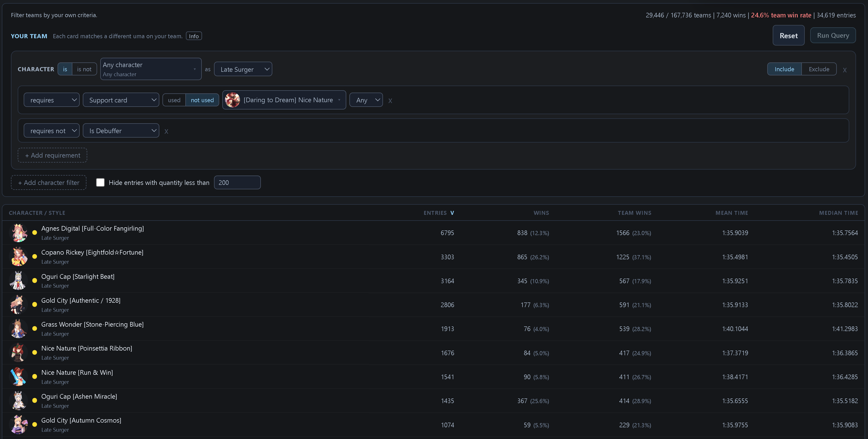Click Gold City Authentic / 1928 portrait

click(19, 305)
